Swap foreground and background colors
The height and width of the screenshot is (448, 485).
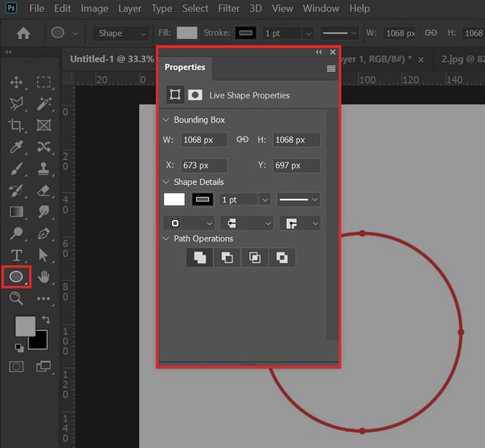point(46,320)
